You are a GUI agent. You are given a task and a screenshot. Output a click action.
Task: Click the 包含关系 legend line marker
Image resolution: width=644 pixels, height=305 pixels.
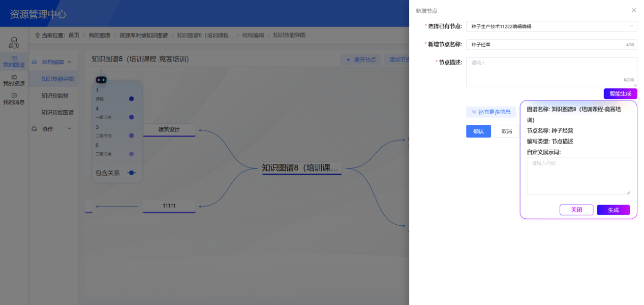tap(131, 173)
